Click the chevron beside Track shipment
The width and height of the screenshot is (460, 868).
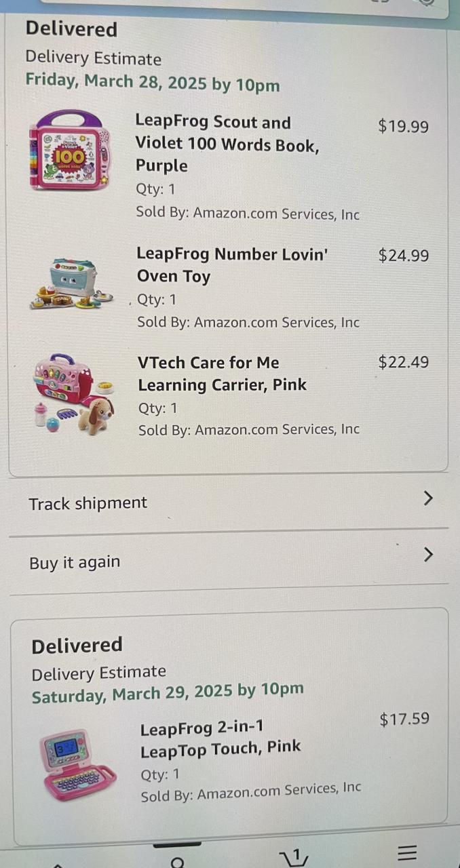pos(427,498)
